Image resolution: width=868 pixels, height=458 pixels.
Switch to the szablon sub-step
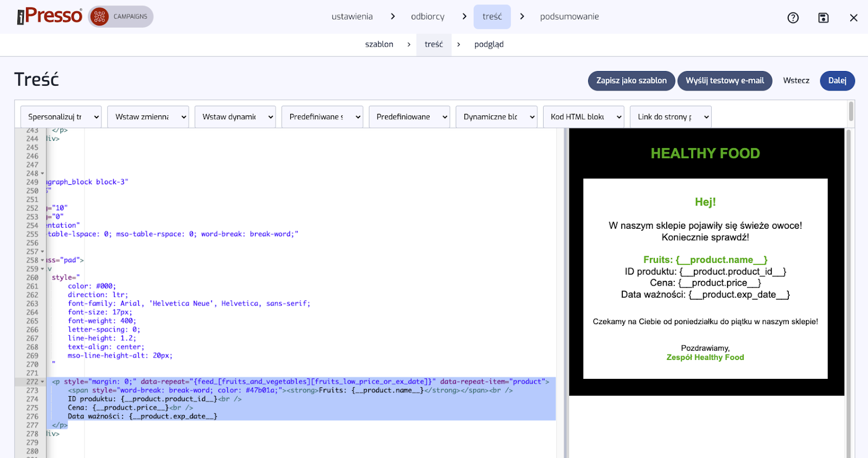379,44
